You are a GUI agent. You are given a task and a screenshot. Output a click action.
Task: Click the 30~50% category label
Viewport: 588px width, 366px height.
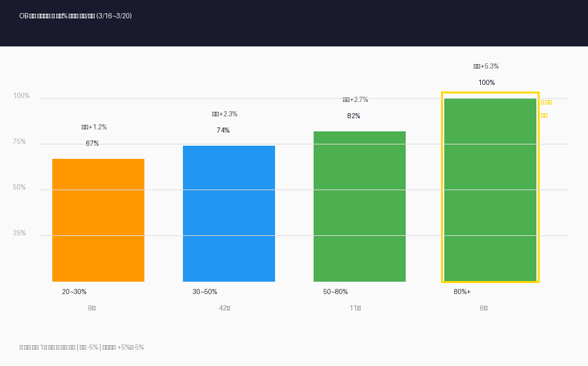204,291
